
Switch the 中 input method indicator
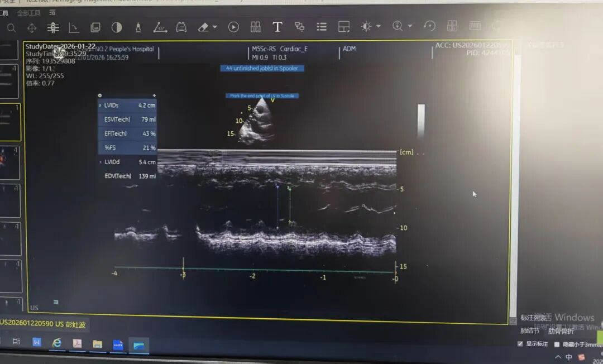(x=569, y=357)
